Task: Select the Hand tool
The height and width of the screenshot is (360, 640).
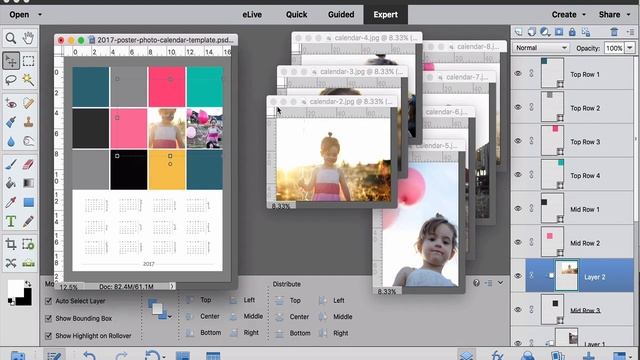Action: 28,38
